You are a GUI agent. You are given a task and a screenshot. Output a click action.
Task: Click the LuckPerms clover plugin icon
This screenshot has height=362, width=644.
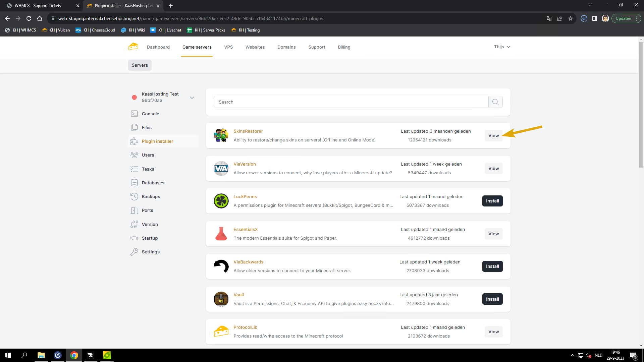(221, 201)
